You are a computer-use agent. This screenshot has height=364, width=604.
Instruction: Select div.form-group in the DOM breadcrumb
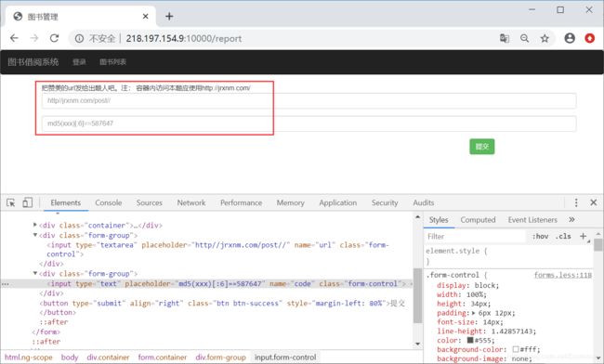tap(220, 357)
